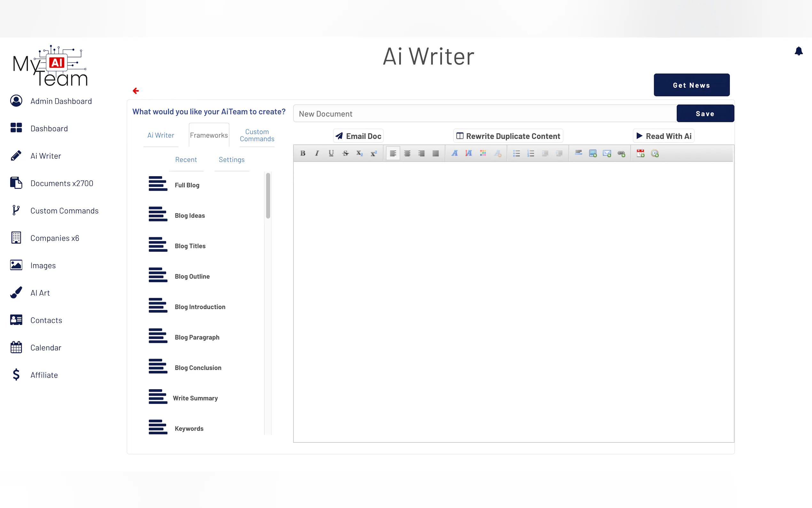Toggle italic formatting in editor toolbar

coord(317,153)
